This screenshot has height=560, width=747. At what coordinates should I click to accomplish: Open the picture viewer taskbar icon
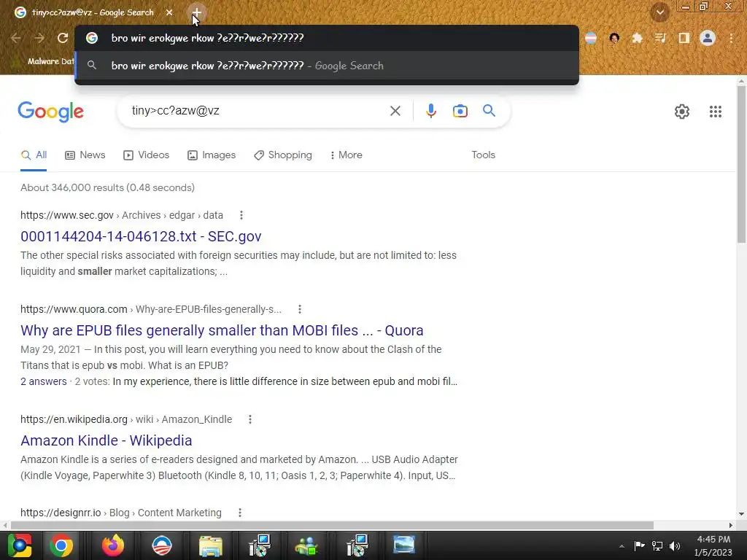403,545
